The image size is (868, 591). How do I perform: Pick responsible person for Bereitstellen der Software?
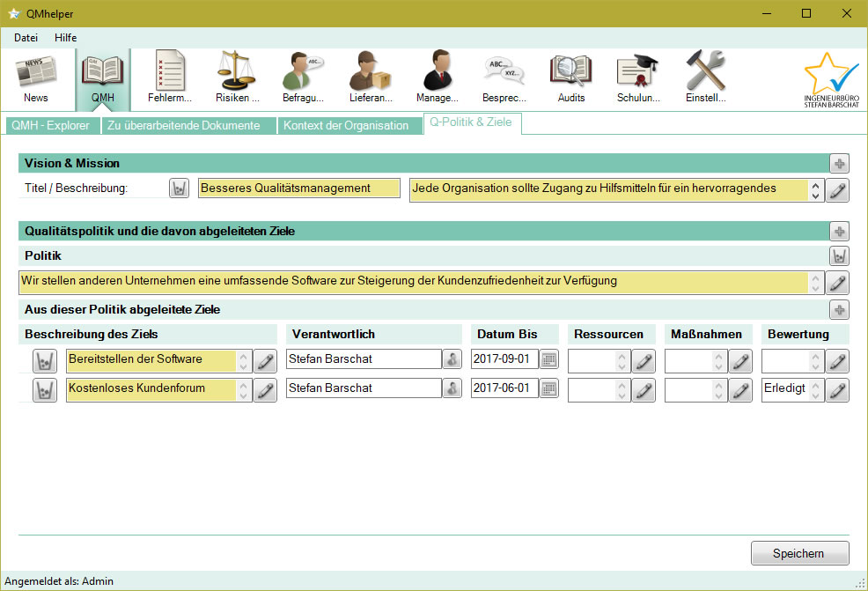coord(452,360)
